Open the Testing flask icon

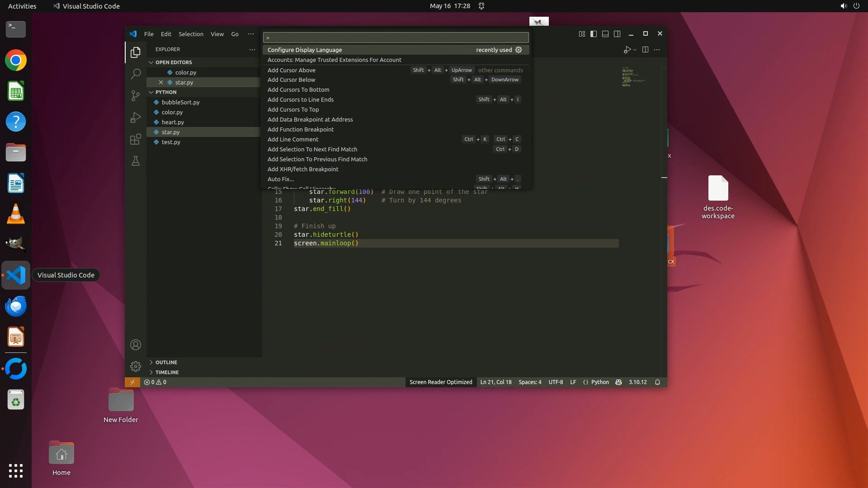point(135,161)
